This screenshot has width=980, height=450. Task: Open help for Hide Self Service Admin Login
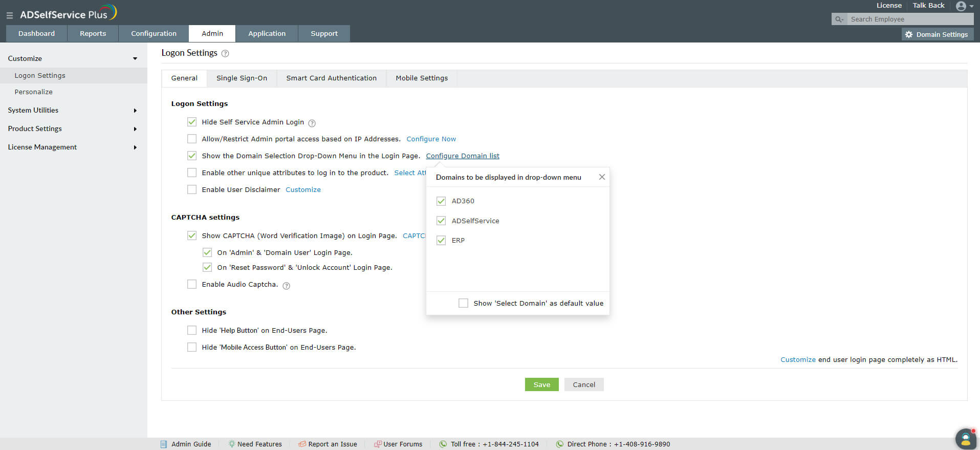[x=312, y=123]
